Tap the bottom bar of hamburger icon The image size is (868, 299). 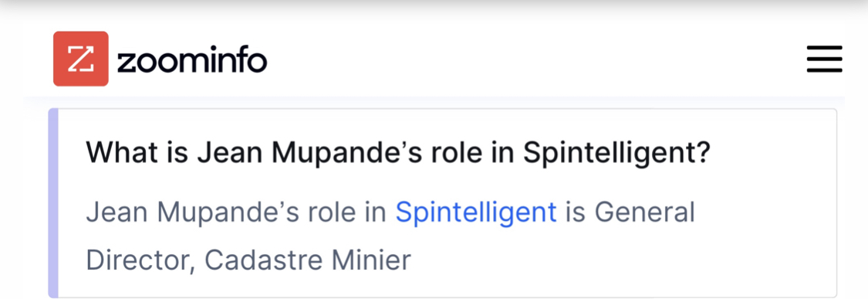pyautogui.click(x=824, y=70)
